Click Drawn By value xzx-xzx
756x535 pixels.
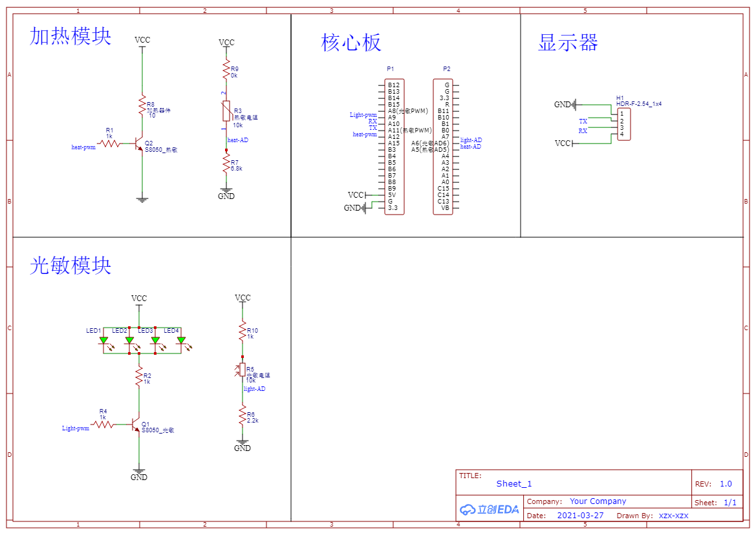tap(674, 516)
